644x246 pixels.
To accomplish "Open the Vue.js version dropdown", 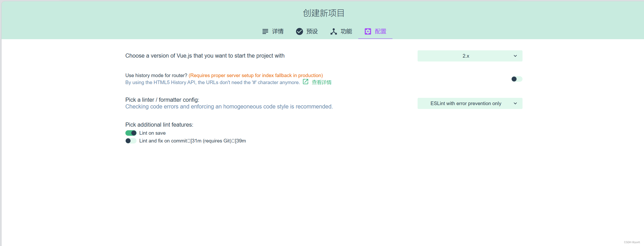I will click(x=470, y=56).
